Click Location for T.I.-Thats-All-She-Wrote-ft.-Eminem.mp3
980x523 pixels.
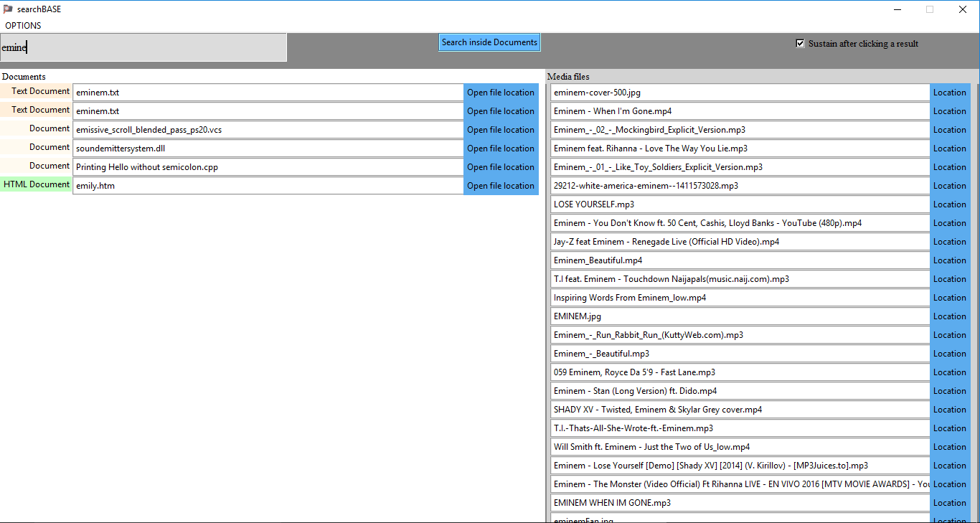coord(950,428)
